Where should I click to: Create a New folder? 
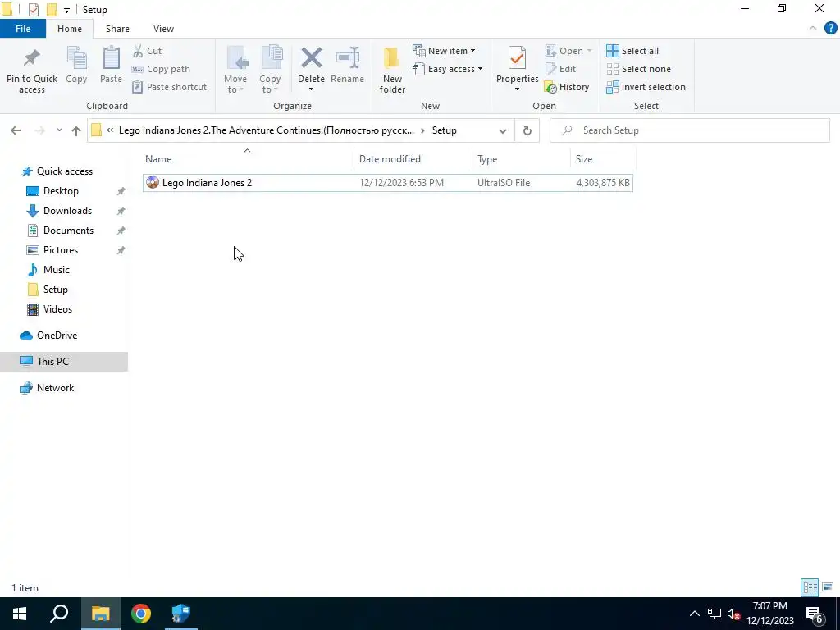tap(392, 71)
